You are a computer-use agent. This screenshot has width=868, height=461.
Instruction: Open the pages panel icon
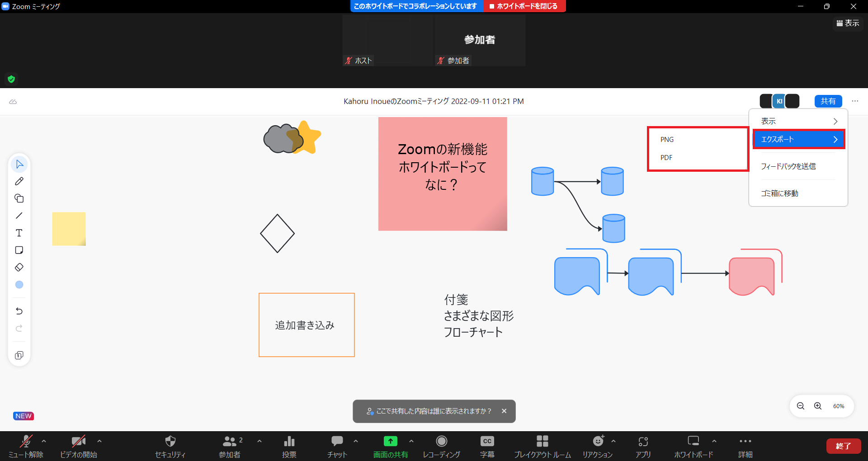(19, 355)
